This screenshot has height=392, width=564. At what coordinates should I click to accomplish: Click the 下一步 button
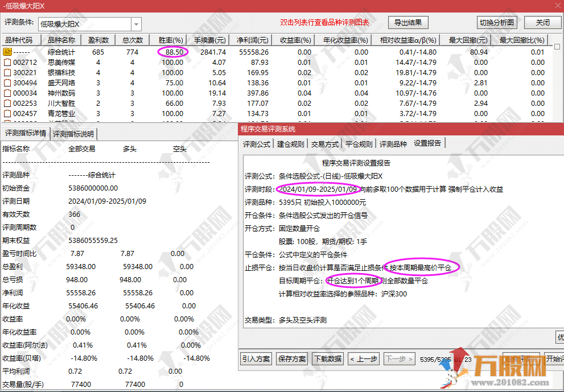[400, 358]
